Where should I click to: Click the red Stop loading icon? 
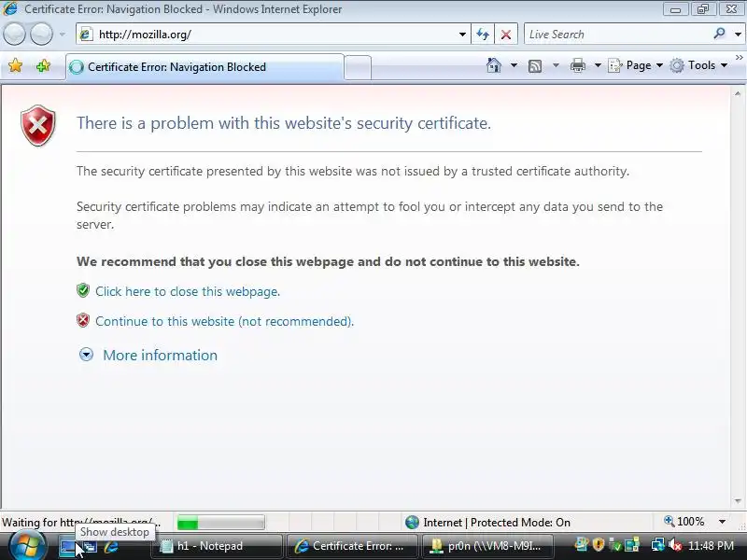click(x=506, y=35)
